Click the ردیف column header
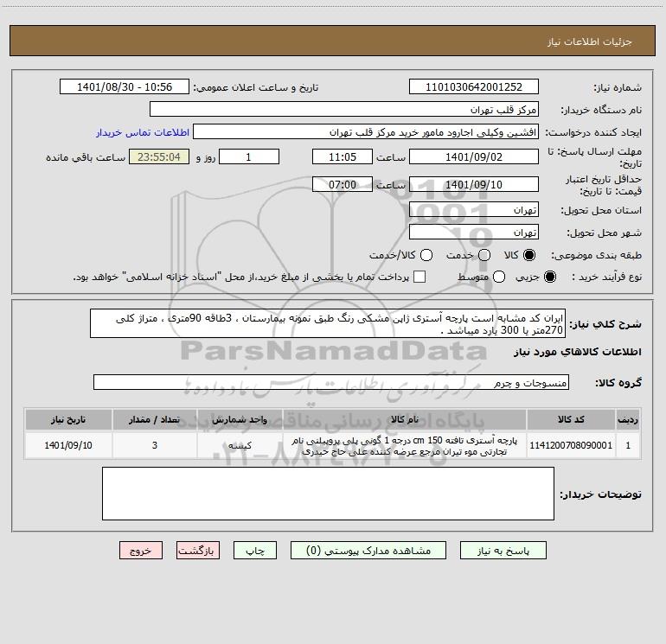This screenshot has height=644, width=666. pyautogui.click(x=628, y=419)
